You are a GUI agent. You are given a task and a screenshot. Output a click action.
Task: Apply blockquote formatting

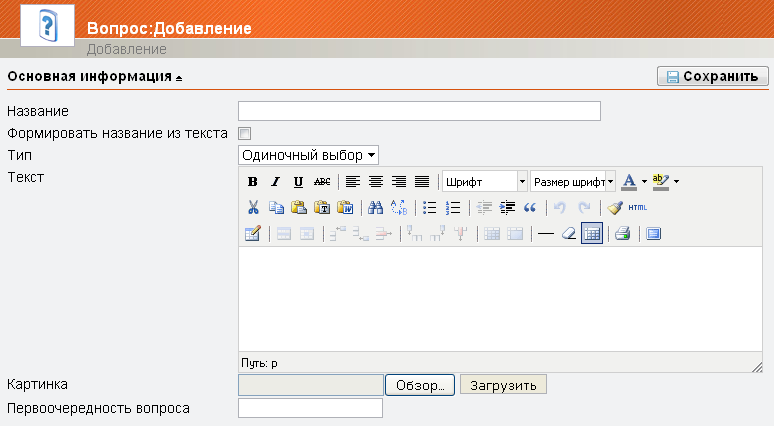pyautogui.click(x=530, y=207)
